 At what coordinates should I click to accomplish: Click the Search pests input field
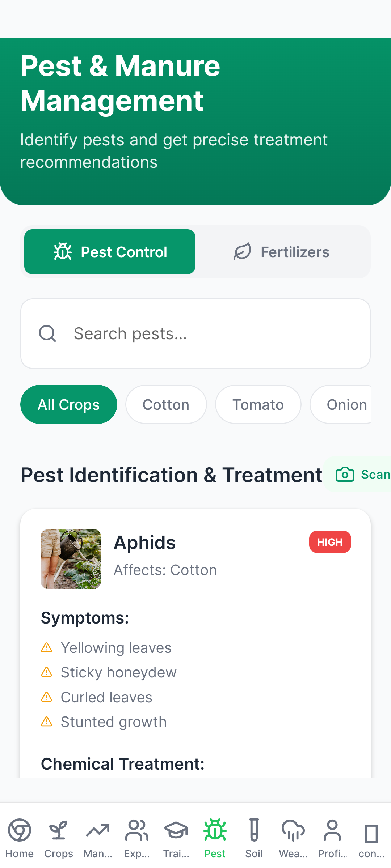click(x=195, y=334)
